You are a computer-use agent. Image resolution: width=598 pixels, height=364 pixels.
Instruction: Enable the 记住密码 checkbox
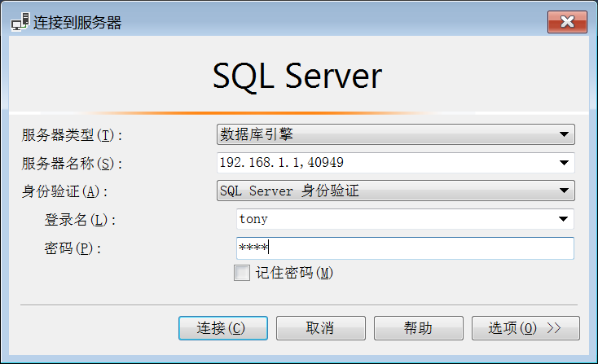tap(242, 273)
